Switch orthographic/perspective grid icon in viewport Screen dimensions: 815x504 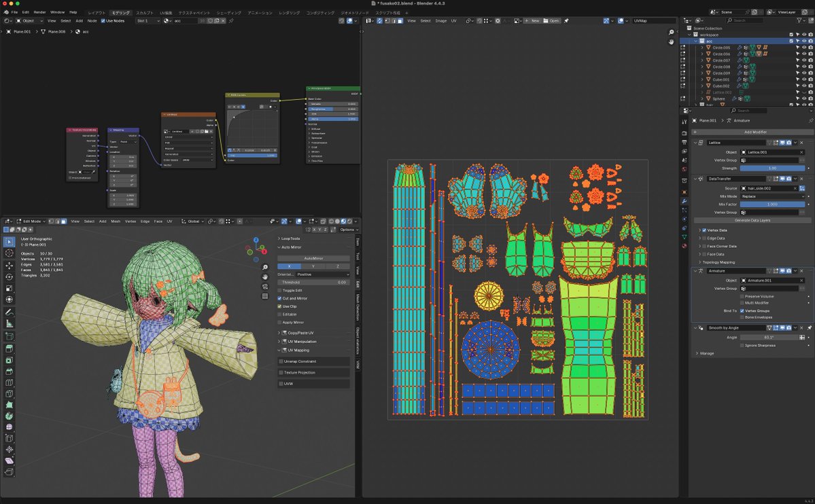click(x=265, y=296)
